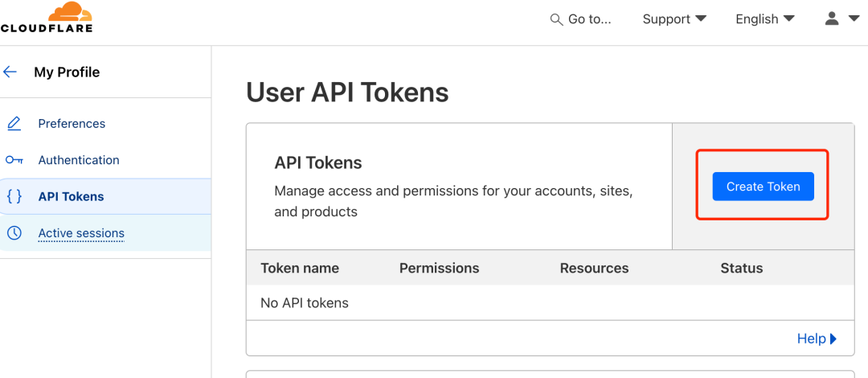
Task: Click the Permissions column header
Action: pos(439,269)
